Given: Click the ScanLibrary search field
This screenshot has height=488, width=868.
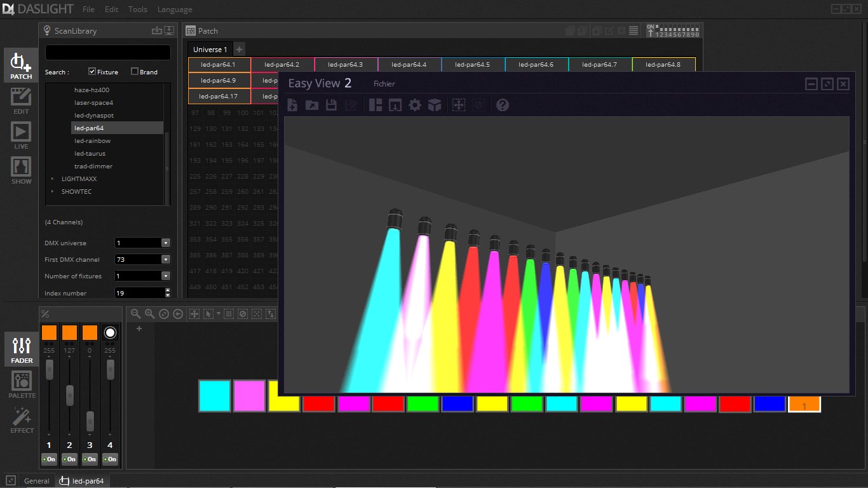Looking at the screenshot, I should [x=108, y=53].
